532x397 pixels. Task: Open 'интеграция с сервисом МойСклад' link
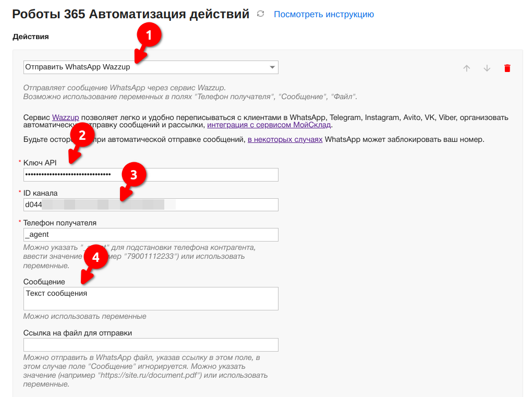click(x=269, y=125)
